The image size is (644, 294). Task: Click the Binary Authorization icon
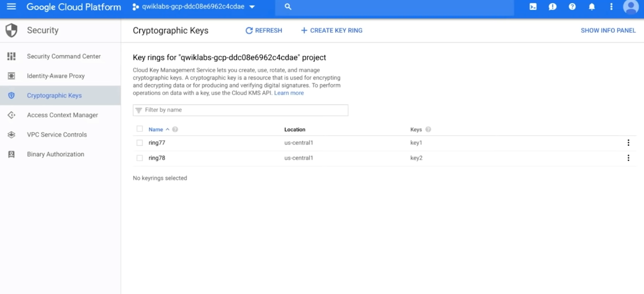click(11, 154)
